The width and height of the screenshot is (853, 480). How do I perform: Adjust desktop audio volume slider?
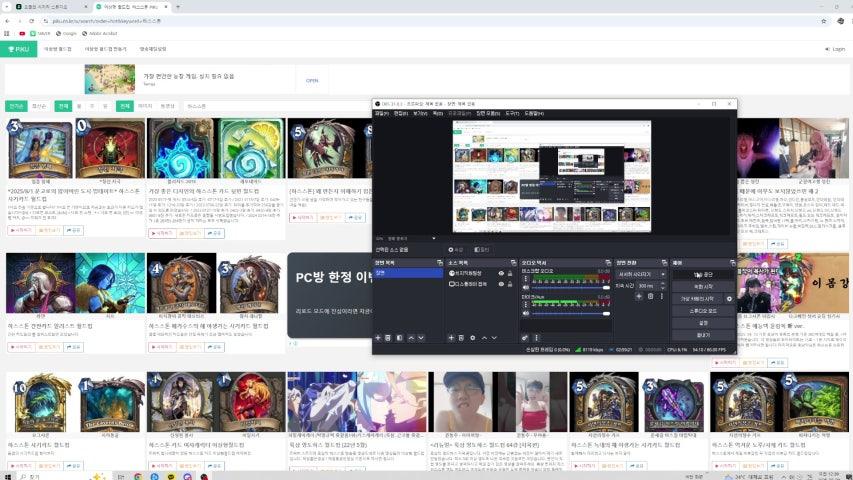570,287
